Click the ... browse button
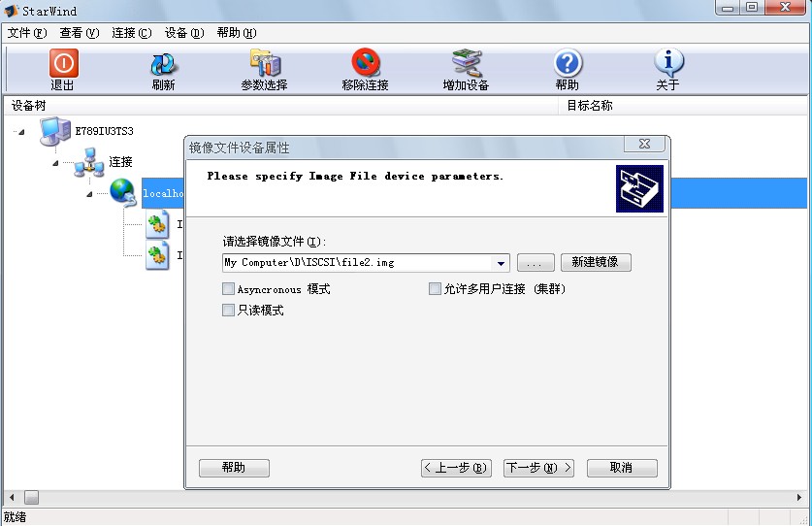Viewport: 812px width, 526px height. (536, 263)
